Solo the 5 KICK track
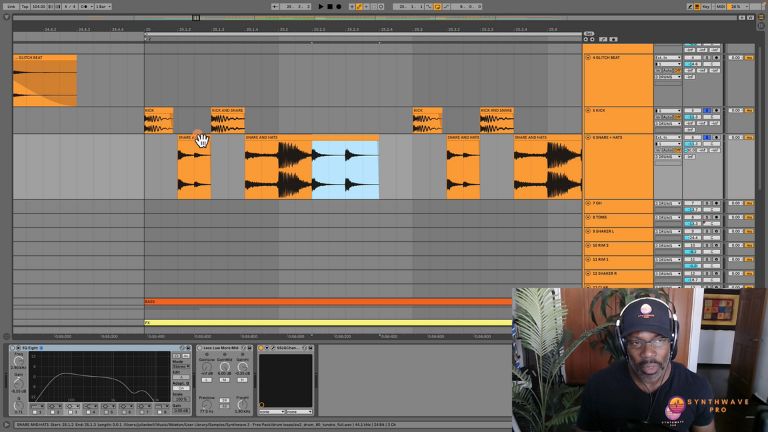This screenshot has height=432, width=768. tap(707, 110)
